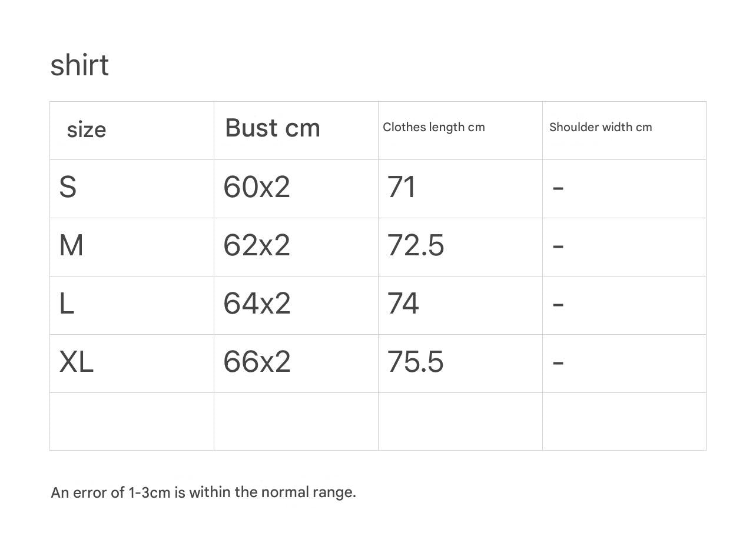
Task: Select the shoulder width dash for size XL
Action: click(x=558, y=362)
